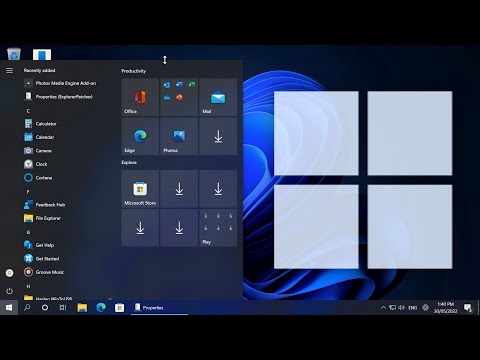
Task: Open taskbar Search
Action: (27, 308)
